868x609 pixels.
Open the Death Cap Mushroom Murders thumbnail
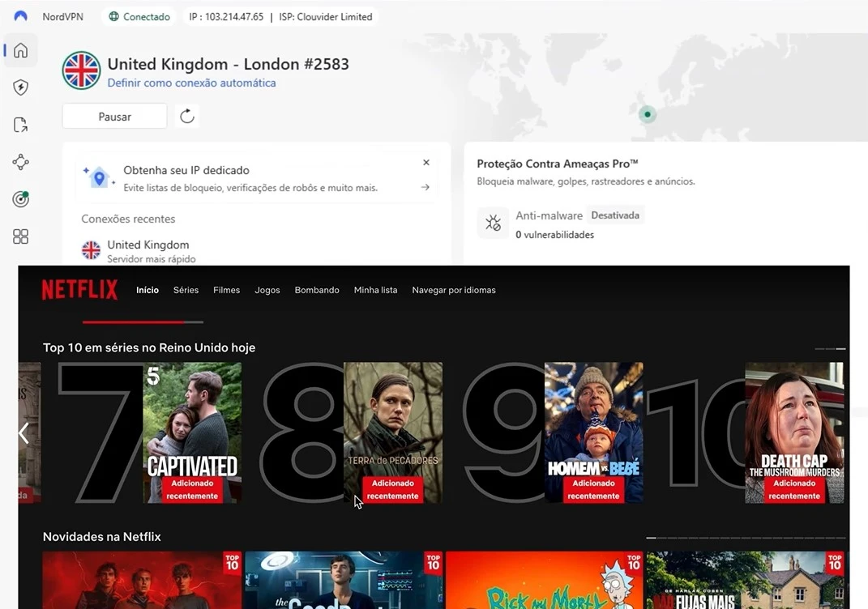[794, 432]
